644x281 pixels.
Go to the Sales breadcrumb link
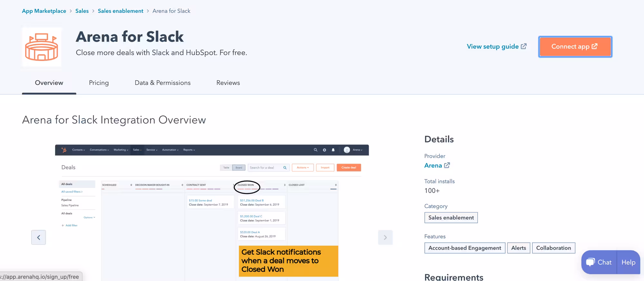coord(82,11)
